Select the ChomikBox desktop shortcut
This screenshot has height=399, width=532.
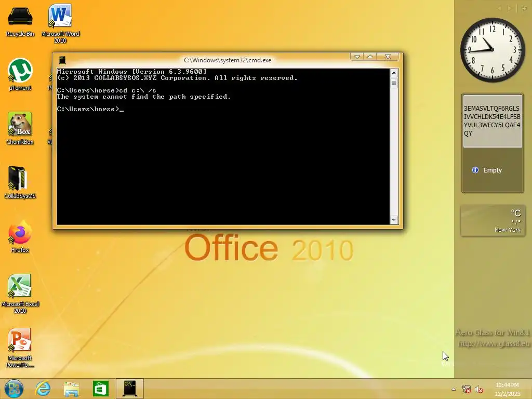[x=20, y=129]
